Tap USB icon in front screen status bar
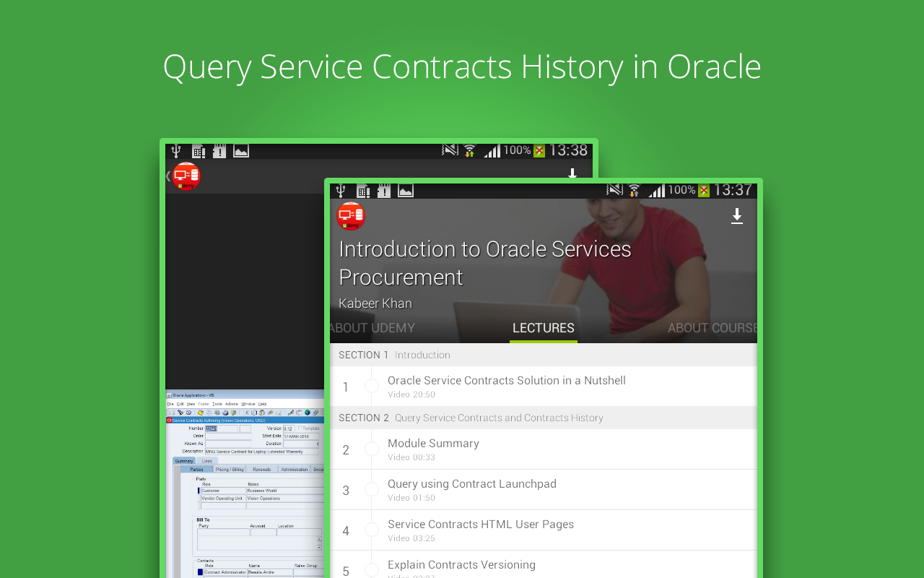Image resolution: width=924 pixels, height=578 pixels. 341,191
